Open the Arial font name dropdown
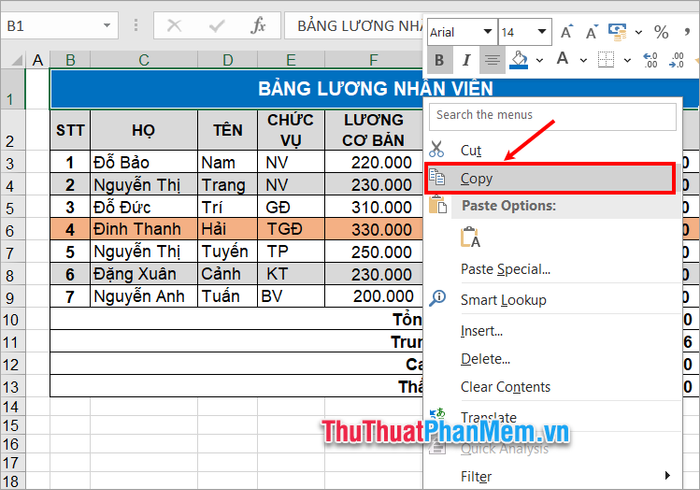Screen dimensions: 700x490 click(x=486, y=33)
